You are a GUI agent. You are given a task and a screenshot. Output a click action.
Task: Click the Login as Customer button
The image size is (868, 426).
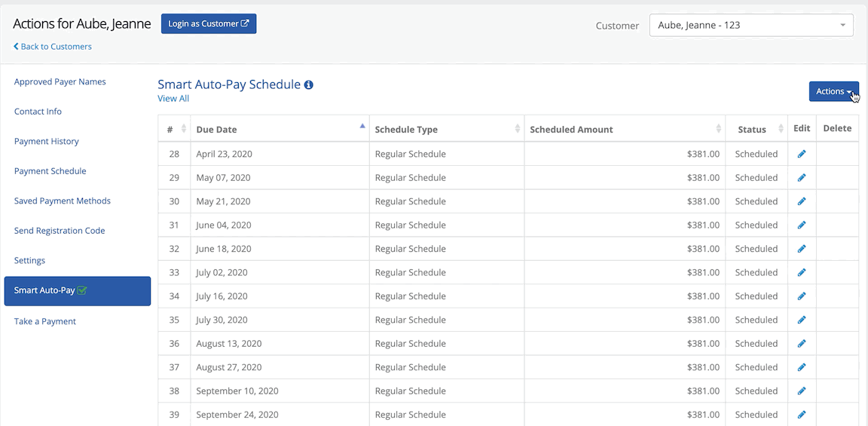coord(209,23)
